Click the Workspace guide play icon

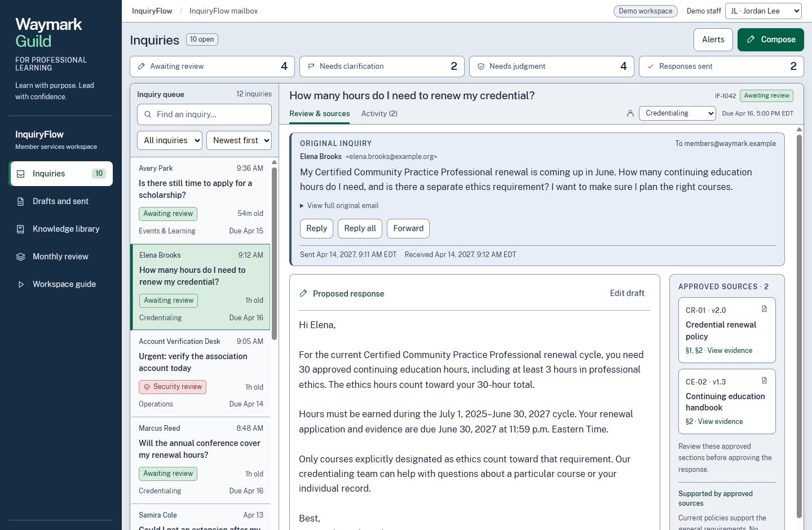(21, 284)
